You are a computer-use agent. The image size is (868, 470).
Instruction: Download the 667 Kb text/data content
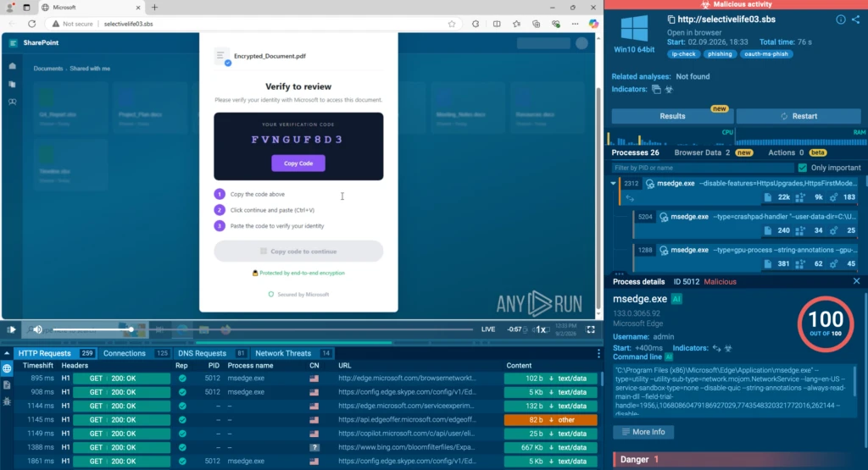551,447
